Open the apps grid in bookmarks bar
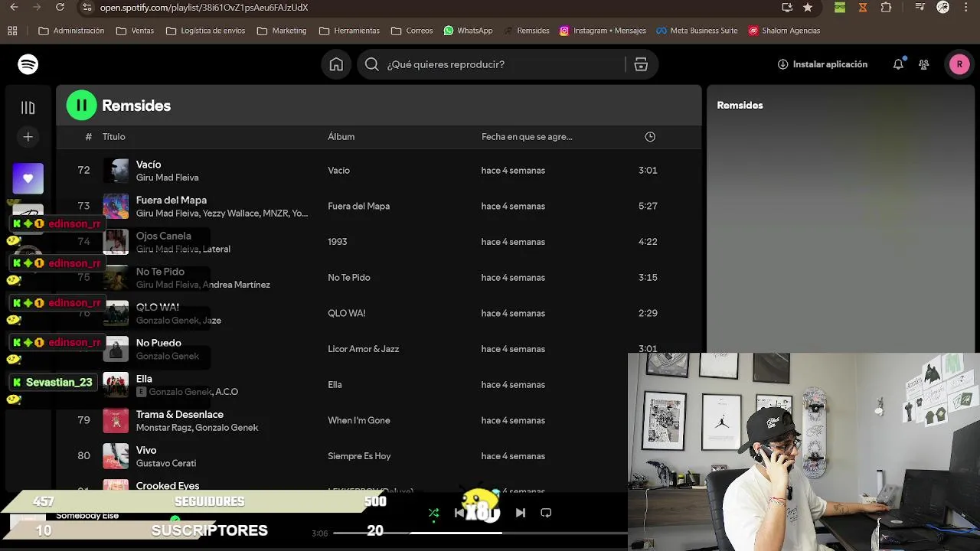Screen dimensions: 980x551 tap(12, 31)
